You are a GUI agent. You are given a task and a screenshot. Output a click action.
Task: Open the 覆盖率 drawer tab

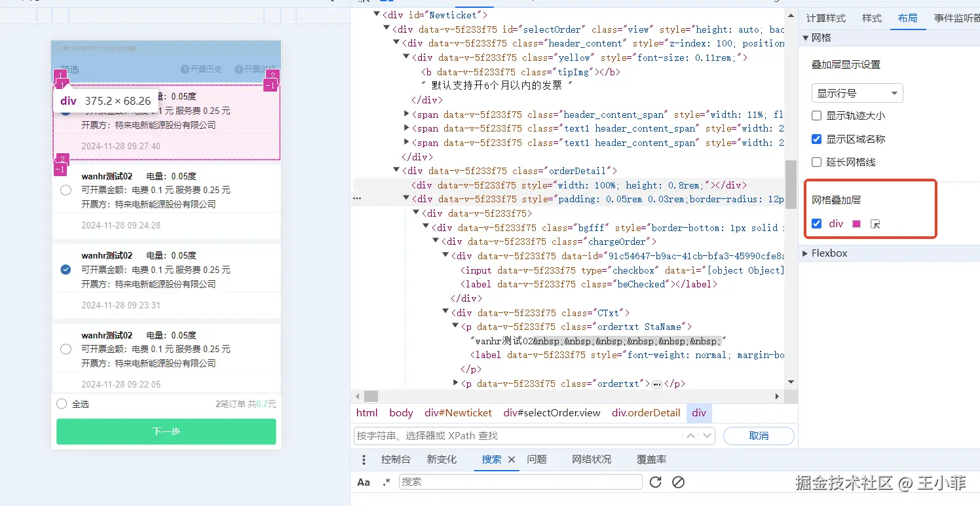click(651, 460)
